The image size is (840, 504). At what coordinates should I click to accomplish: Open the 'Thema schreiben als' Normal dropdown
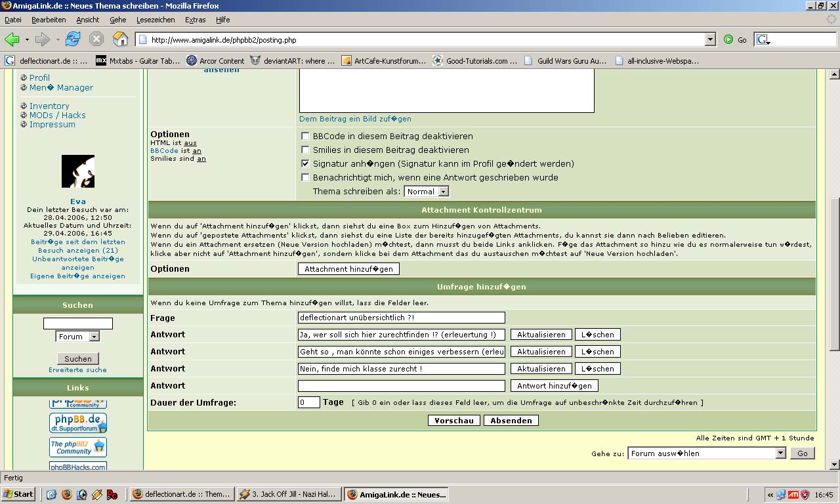427,192
